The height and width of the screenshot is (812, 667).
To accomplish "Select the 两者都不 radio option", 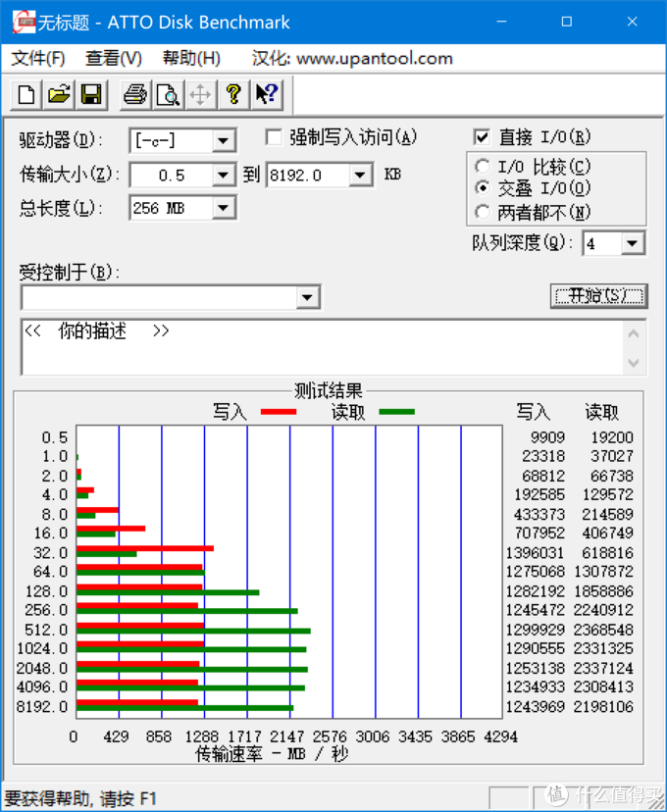I will (x=483, y=212).
